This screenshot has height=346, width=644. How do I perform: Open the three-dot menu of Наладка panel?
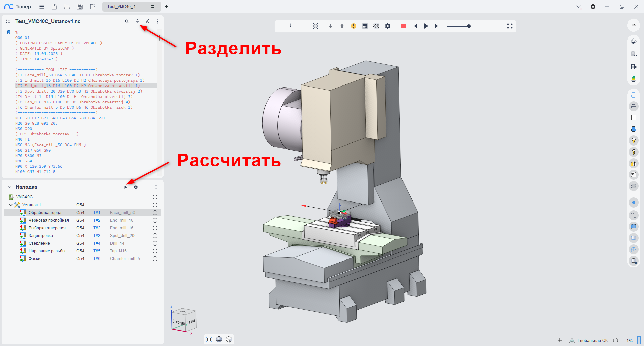tap(156, 187)
